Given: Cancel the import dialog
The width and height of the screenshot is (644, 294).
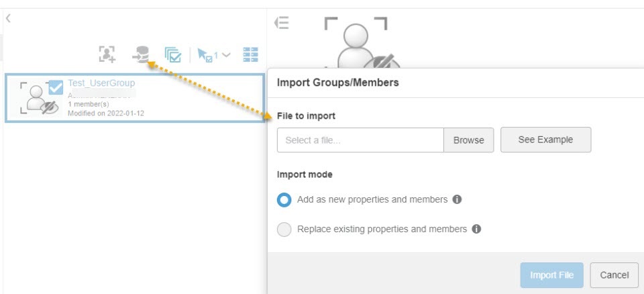Looking at the screenshot, I should (614, 275).
